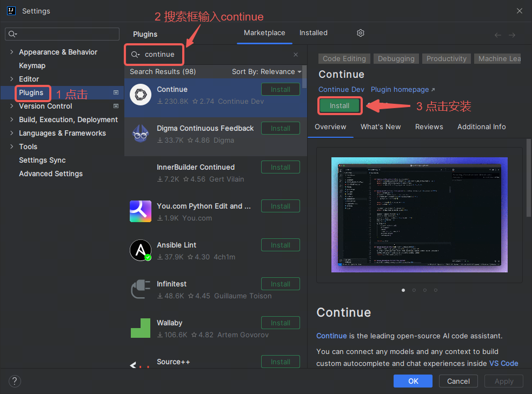
Task: Expand the Tools settings node
Action: (12, 146)
